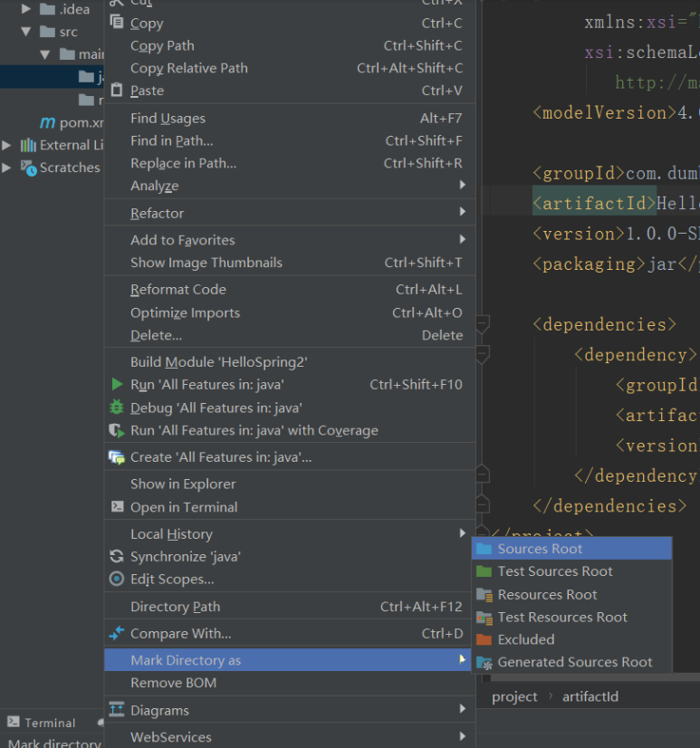The width and height of the screenshot is (700, 748).
Task: Collapse the src folder tree arrow
Action: coord(25,32)
